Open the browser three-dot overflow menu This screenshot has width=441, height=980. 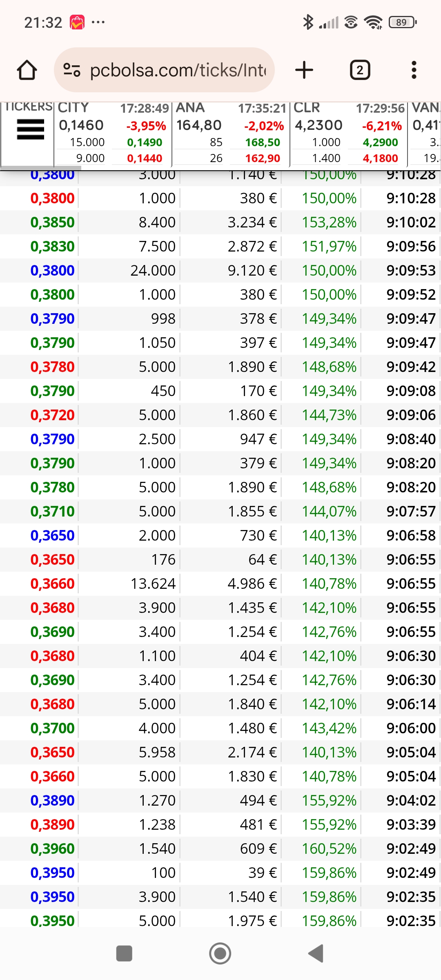414,70
